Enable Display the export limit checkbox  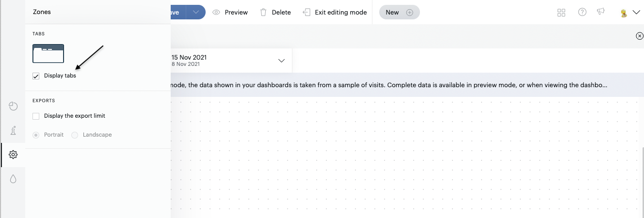pyautogui.click(x=36, y=116)
